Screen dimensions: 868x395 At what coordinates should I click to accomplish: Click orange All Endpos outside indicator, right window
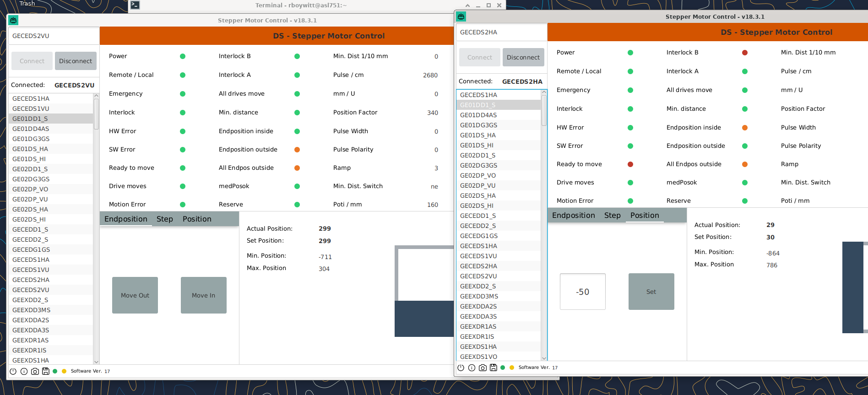click(745, 164)
